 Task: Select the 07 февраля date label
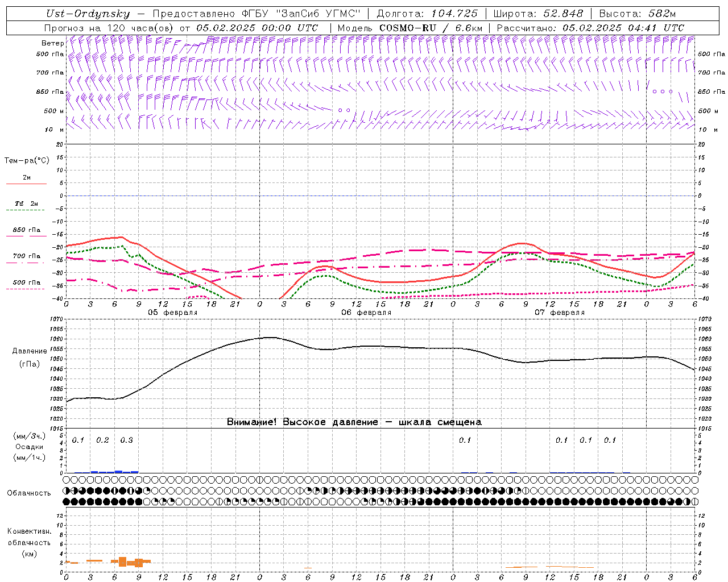click(559, 313)
